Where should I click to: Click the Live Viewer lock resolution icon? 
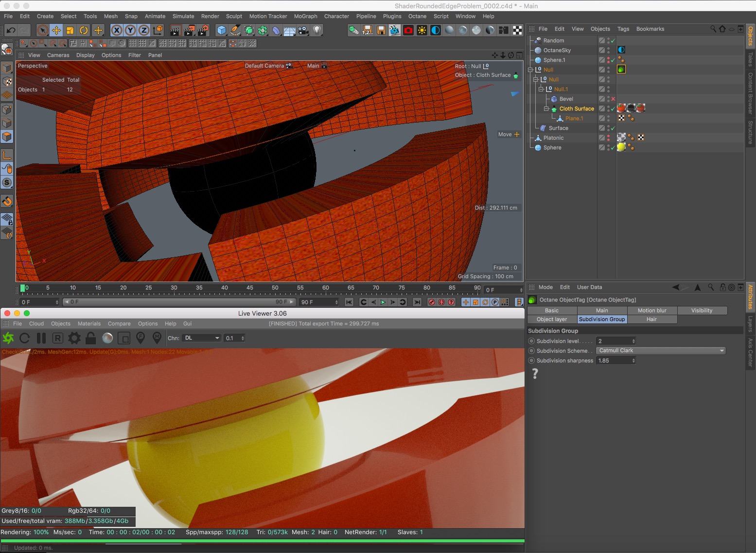(x=90, y=338)
